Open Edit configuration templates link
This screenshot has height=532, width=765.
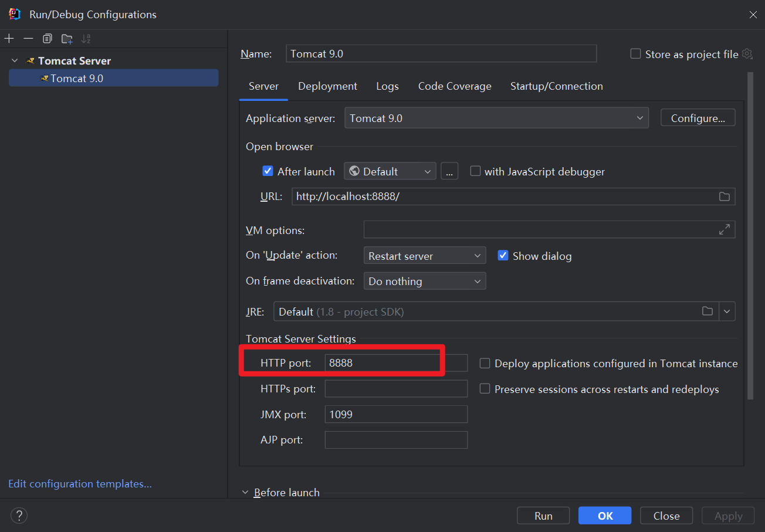(80, 484)
